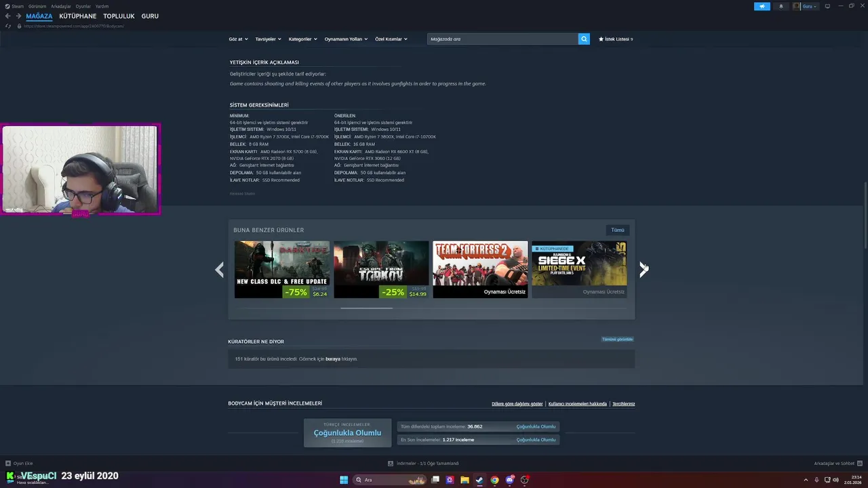Click Çoğunlukla Olumlu Turkish reviews summary

point(347,433)
